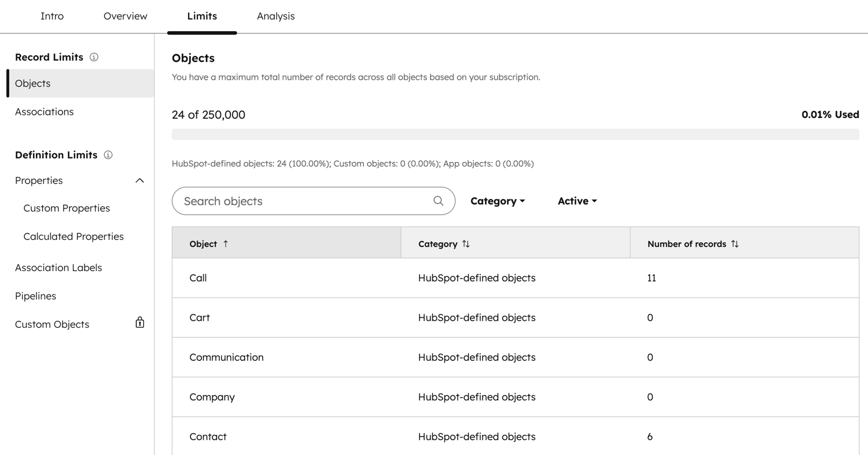Viewport: 868px width, 455px height.
Task: Click the lock icon beside Custom Objects
Action: click(139, 323)
